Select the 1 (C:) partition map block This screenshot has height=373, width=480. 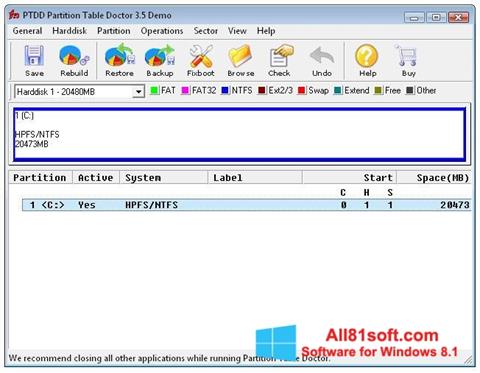(239, 134)
